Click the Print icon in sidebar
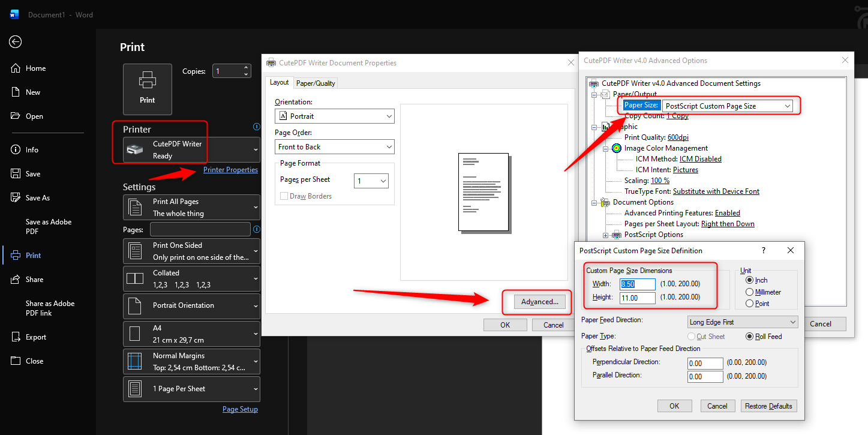The height and width of the screenshot is (435, 868). (16, 256)
